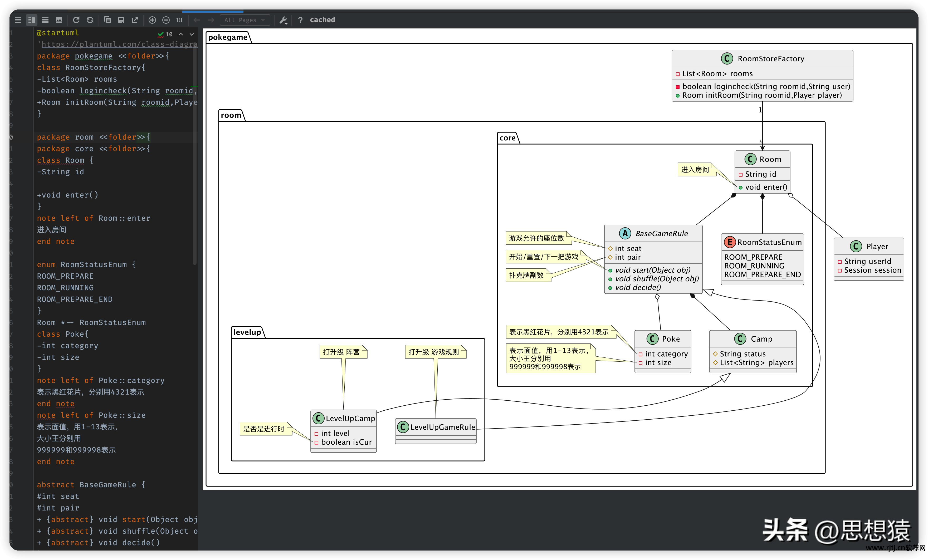Click the levelup package label in diagram
Image resolution: width=928 pixels, height=560 pixels.
[247, 332]
